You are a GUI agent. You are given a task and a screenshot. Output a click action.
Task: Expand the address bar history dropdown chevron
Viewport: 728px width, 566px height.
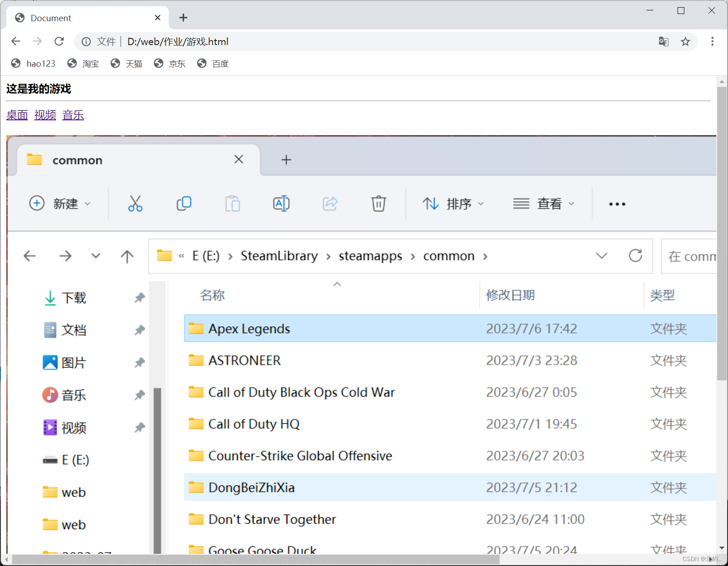[602, 256]
